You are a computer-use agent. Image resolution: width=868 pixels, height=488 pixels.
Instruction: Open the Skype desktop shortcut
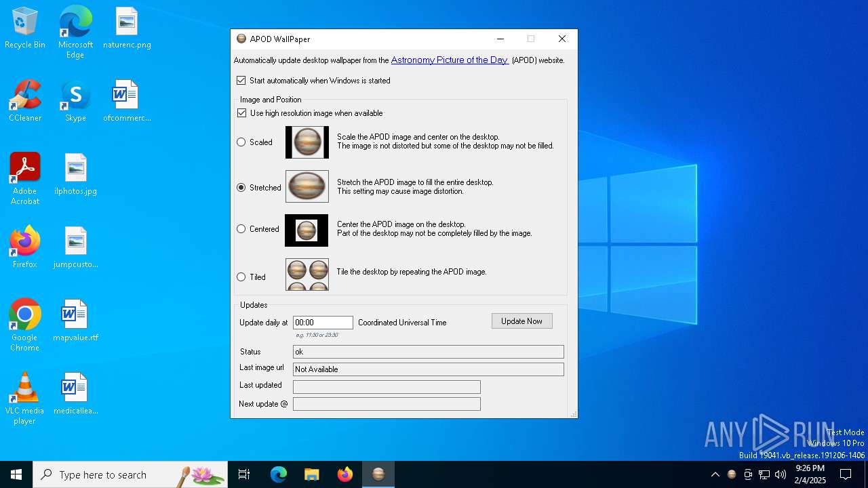click(75, 102)
